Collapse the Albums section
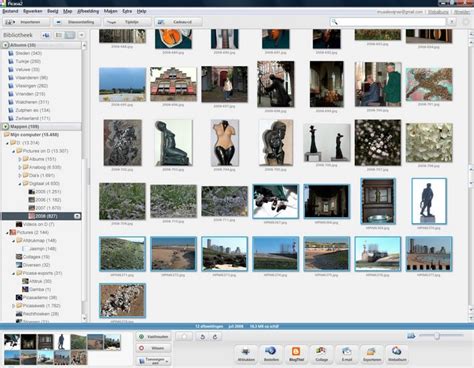 tap(5, 45)
